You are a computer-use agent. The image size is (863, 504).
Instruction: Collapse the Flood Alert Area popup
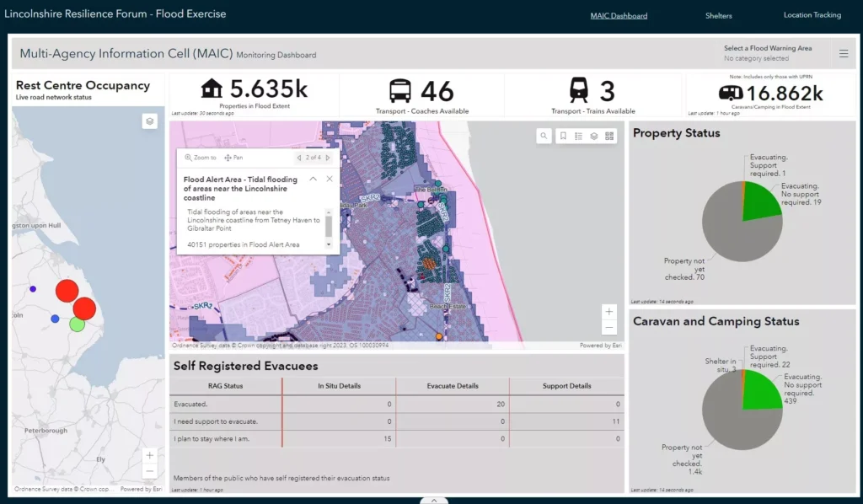[x=314, y=179]
